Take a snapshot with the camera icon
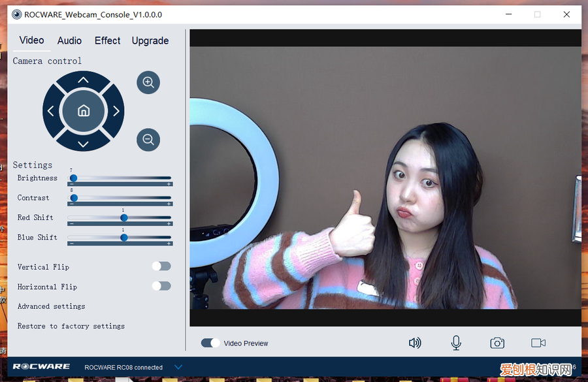Image resolution: width=588 pixels, height=382 pixels. 497,343
